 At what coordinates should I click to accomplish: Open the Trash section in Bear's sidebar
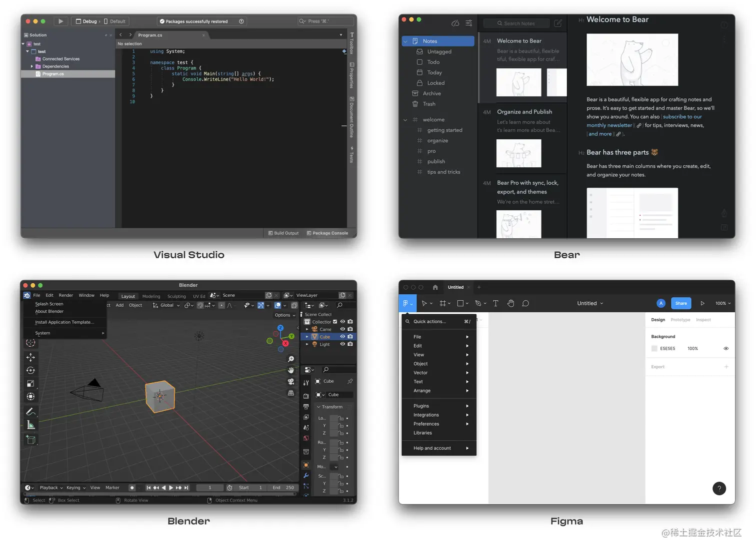click(428, 104)
